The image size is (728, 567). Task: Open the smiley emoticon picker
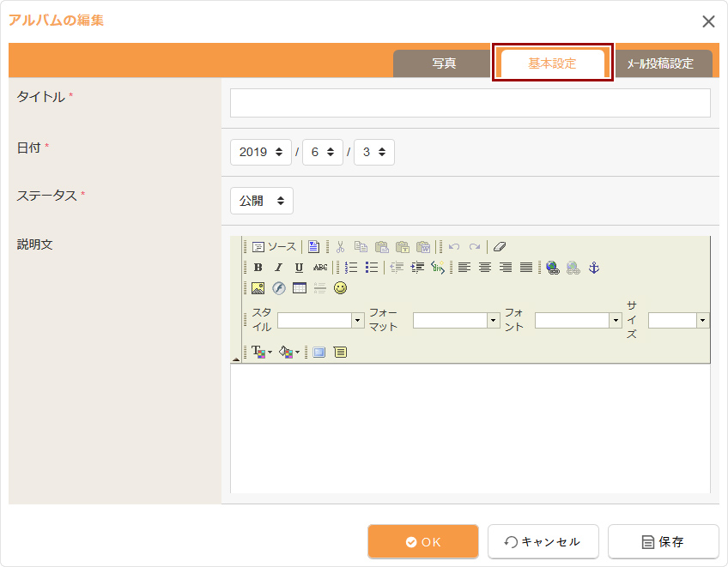tap(340, 288)
